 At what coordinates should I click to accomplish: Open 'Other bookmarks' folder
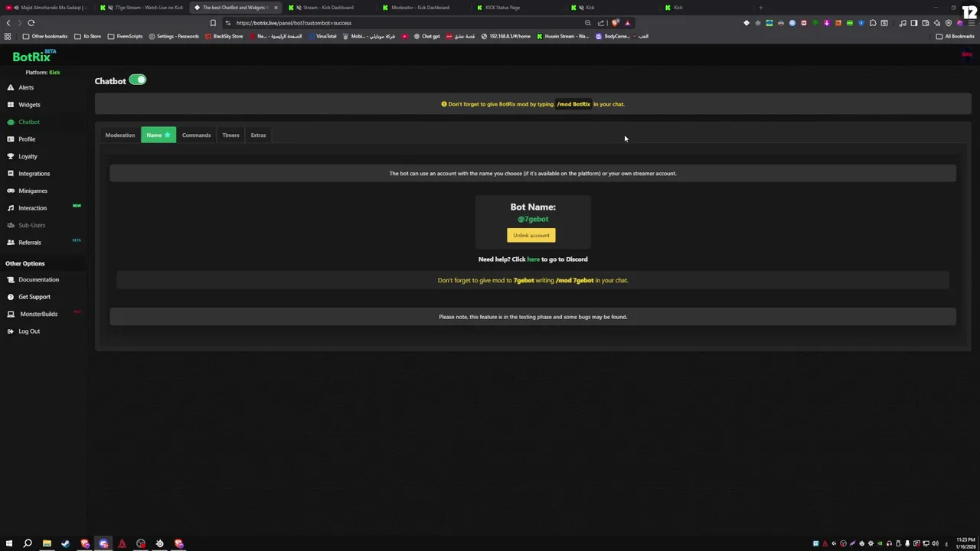point(44,36)
